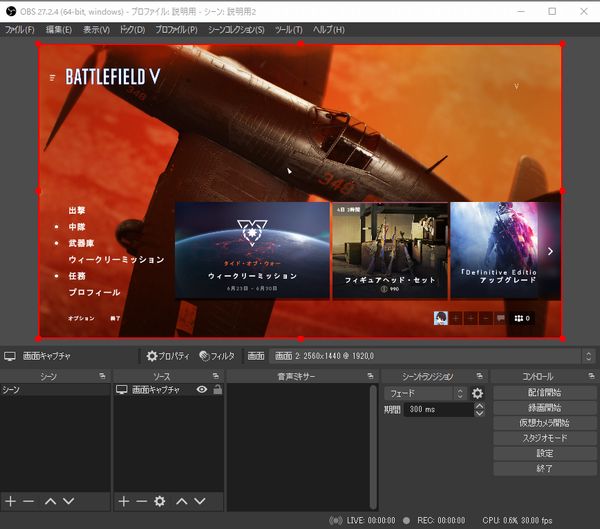Open the シーンコレクション(S) menu
The image size is (600, 529).
(236, 30)
